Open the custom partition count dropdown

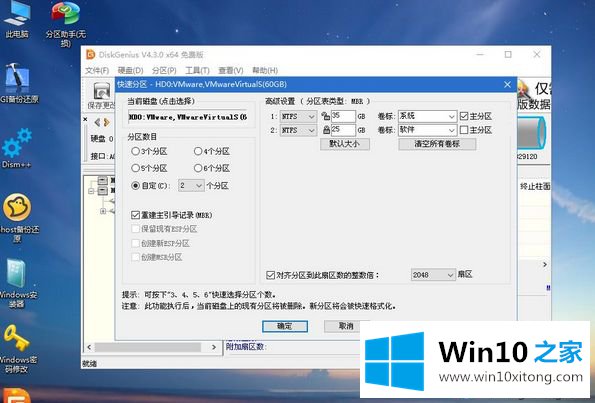click(191, 186)
